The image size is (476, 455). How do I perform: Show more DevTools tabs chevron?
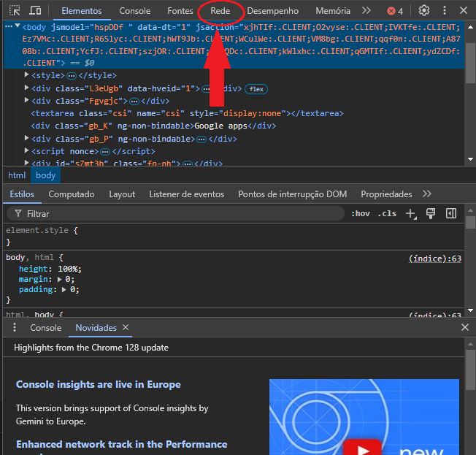pos(366,11)
